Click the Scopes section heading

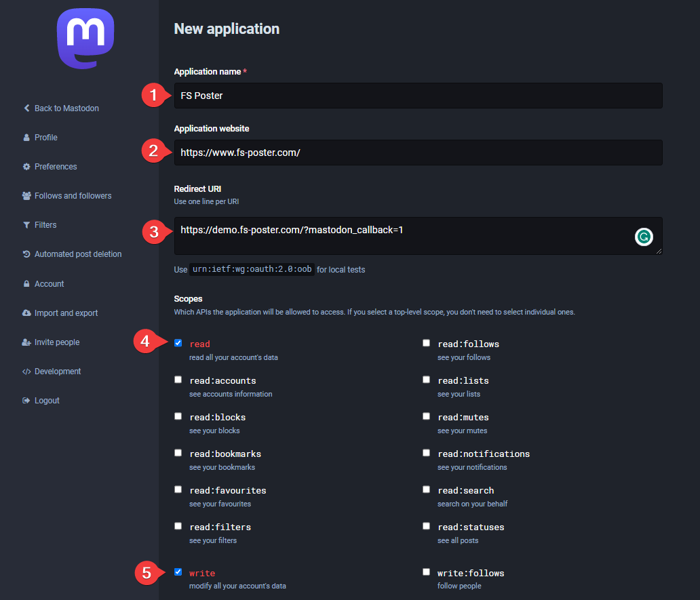click(188, 299)
